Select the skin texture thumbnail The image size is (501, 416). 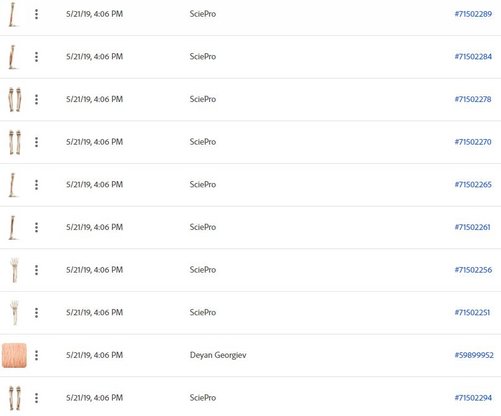coord(14,355)
